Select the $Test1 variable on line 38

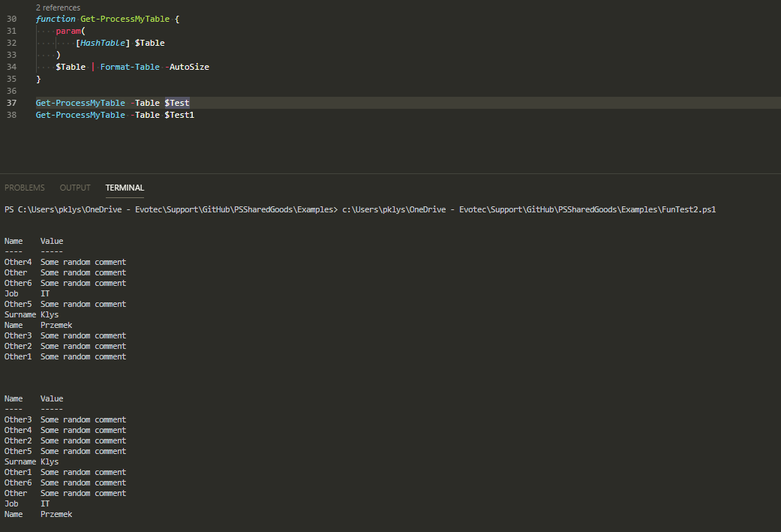(x=179, y=115)
